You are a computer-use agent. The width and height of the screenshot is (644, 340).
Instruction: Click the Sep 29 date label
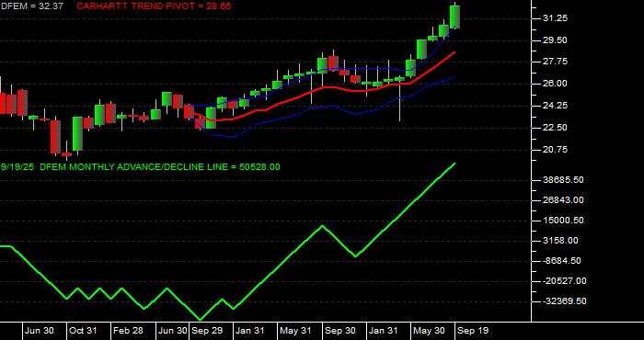(207, 331)
